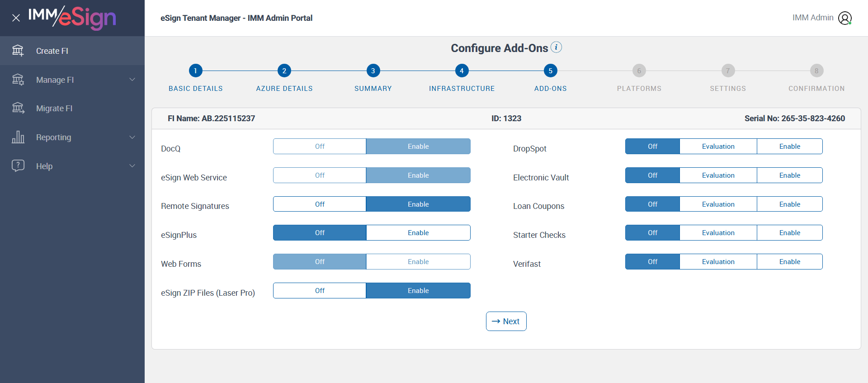The height and width of the screenshot is (383, 868).
Task: Click the Configure Add-Ons info icon
Action: click(556, 47)
